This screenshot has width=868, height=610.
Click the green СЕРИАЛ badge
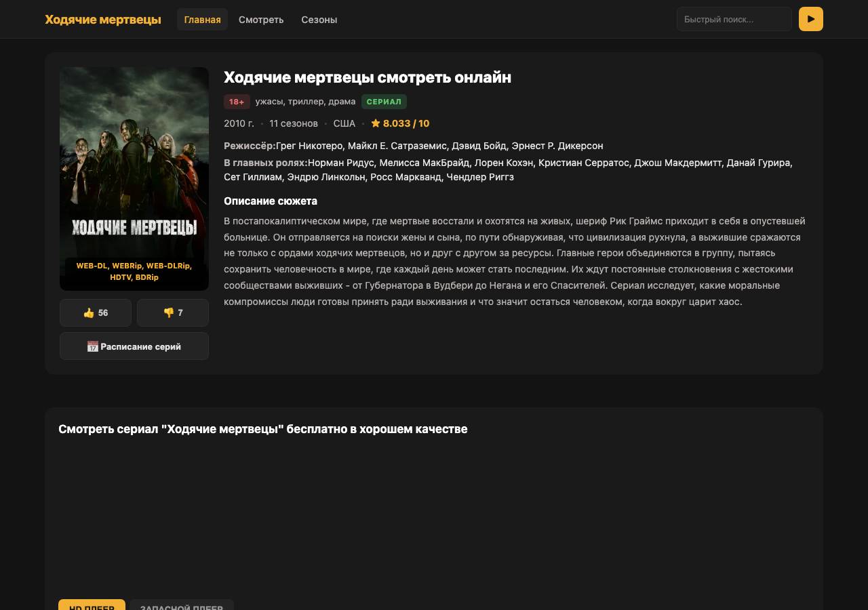coord(384,102)
